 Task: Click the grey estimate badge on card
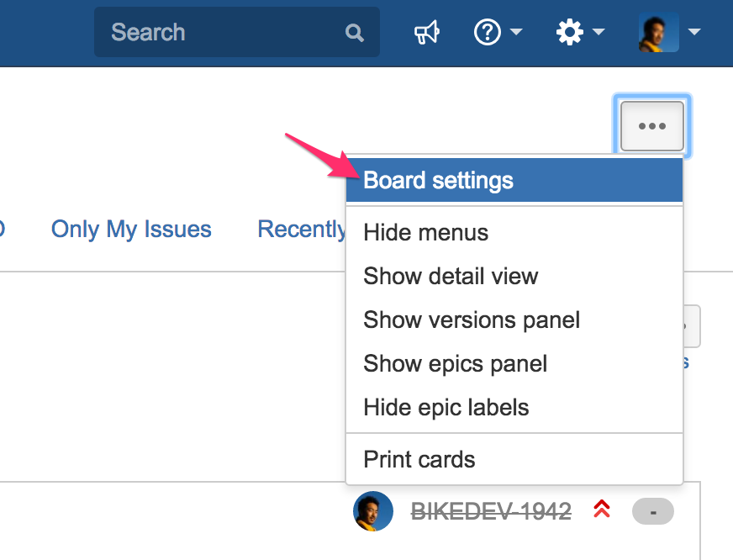click(x=653, y=511)
